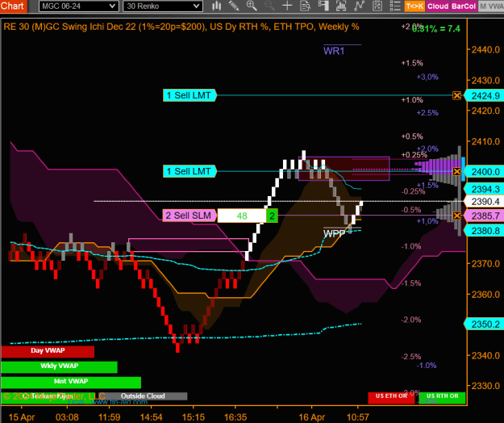Click the Wkly VWAP status bar

(59, 367)
